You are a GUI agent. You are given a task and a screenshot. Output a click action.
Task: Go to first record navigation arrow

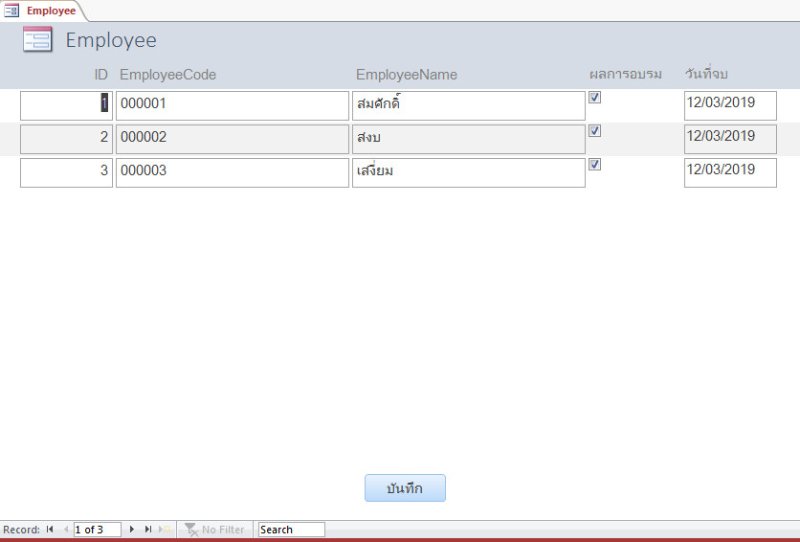coord(50,530)
